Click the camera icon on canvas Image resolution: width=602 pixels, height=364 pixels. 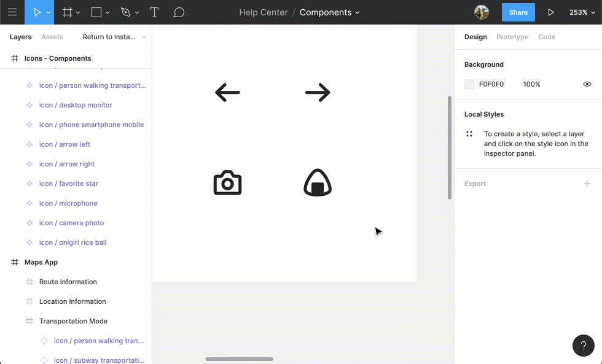point(228,182)
